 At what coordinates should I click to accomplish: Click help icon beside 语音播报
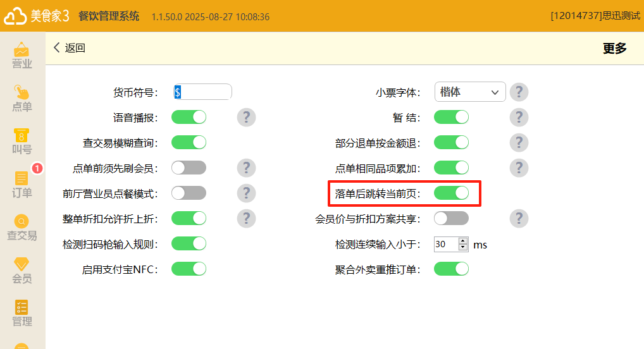point(246,117)
